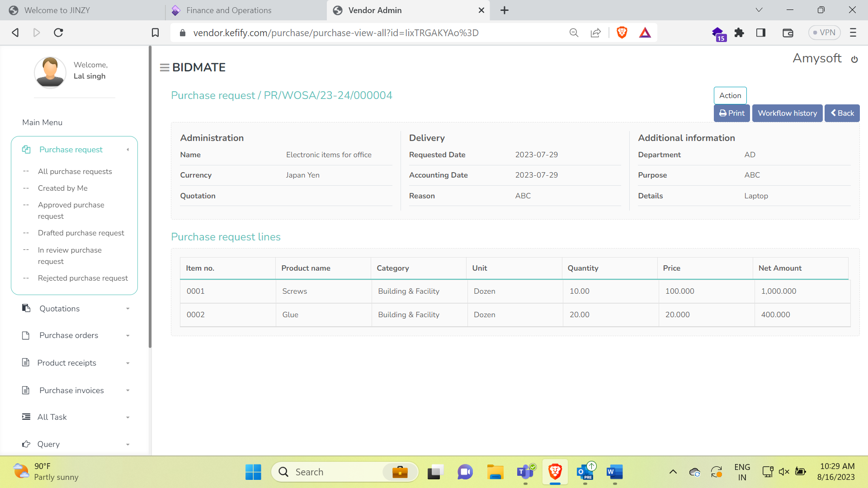This screenshot has height=488, width=868.
Task: Click the Workflow history button
Action: pyautogui.click(x=787, y=113)
